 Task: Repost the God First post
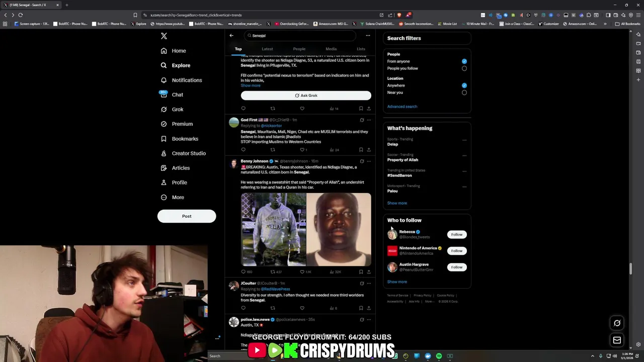coord(273,150)
